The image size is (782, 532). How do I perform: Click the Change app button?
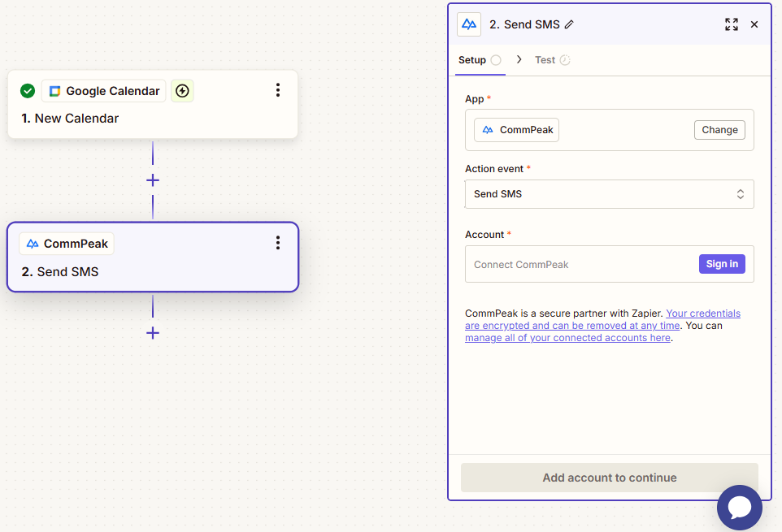(719, 130)
